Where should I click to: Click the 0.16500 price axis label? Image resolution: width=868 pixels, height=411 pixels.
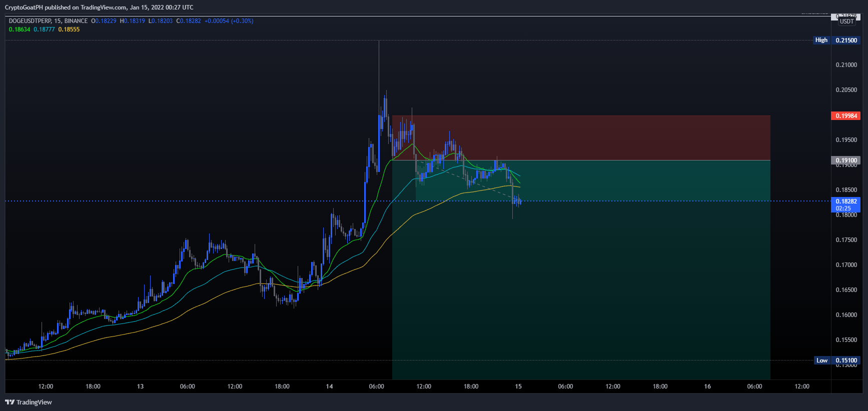[x=846, y=290]
